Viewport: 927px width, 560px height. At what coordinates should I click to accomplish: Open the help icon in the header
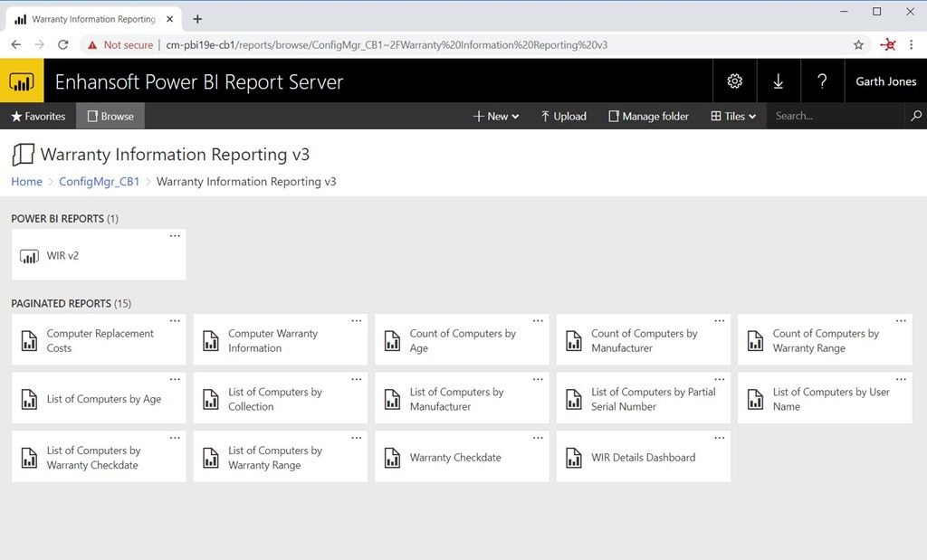[x=822, y=81]
